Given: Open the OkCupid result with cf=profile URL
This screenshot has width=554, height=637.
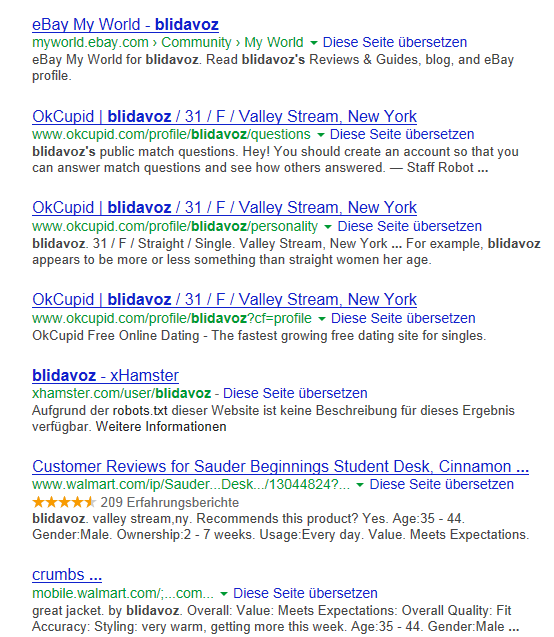Looking at the screenshot, I should 224,299.
